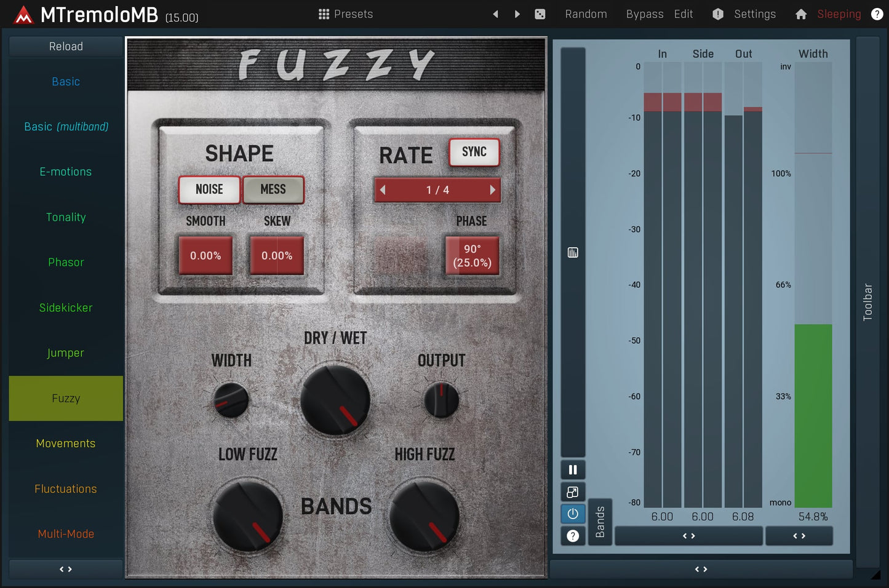The width and height of the screenshot is (889, 588).
Task: Increase rate with right arrow
Action: click(492, 190)
